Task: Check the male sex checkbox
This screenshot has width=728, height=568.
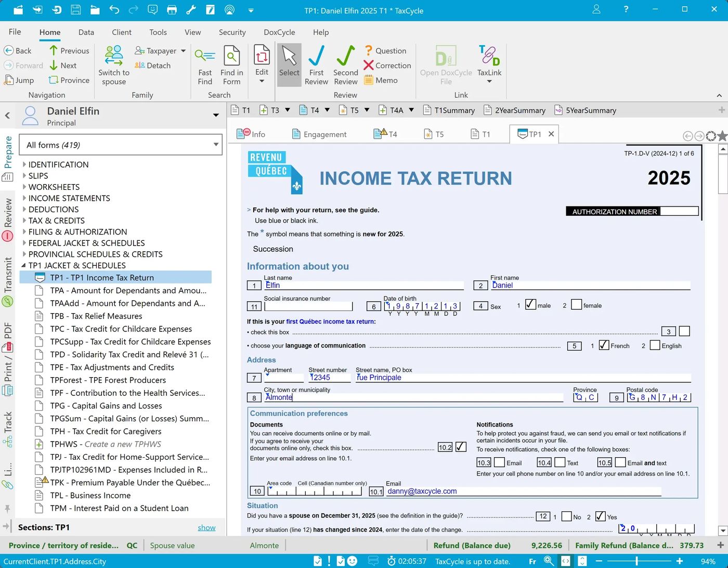Action: [530, 304]
